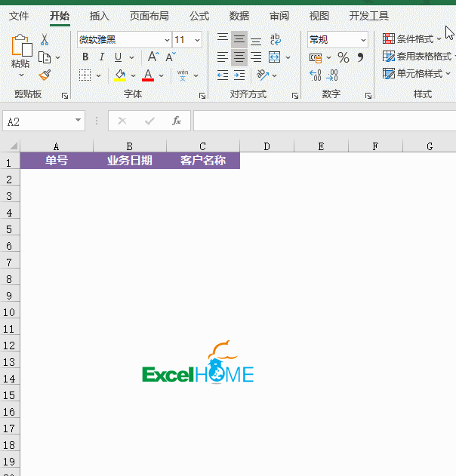
Task: Align text right
Action: 256,57
